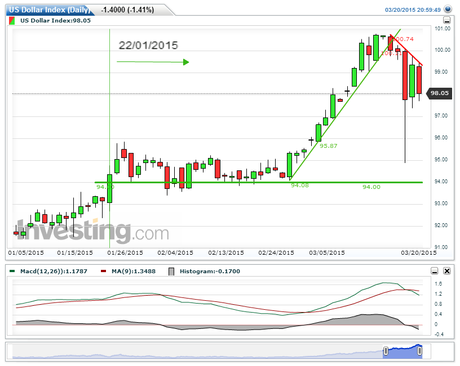Click the 02/04/2015 date axis label
This screenshot has height=366, width=460.
point(175,253)
